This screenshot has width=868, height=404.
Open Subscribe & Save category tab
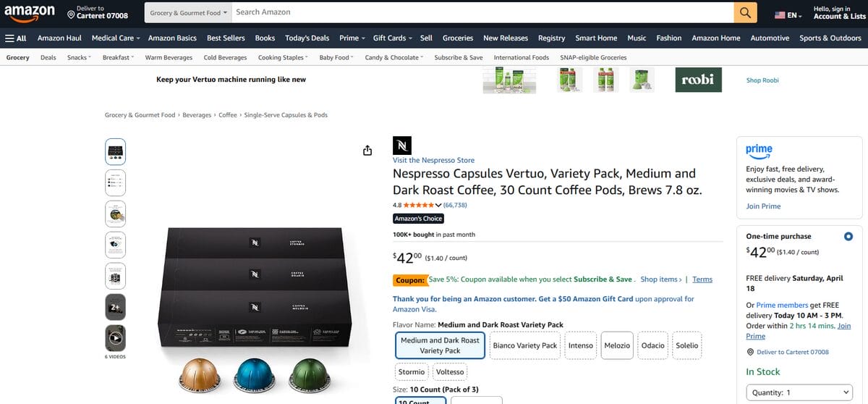(459, 57)
